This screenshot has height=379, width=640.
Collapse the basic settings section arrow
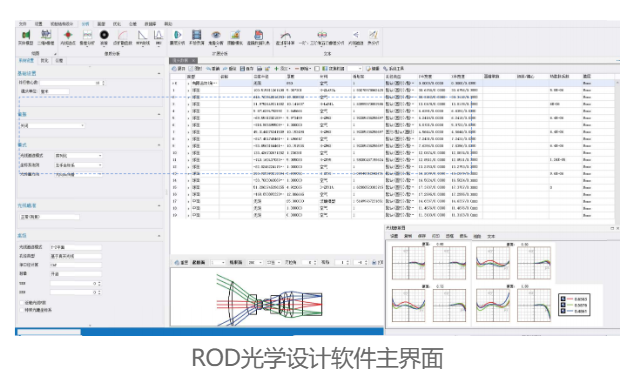coord(159,73)
